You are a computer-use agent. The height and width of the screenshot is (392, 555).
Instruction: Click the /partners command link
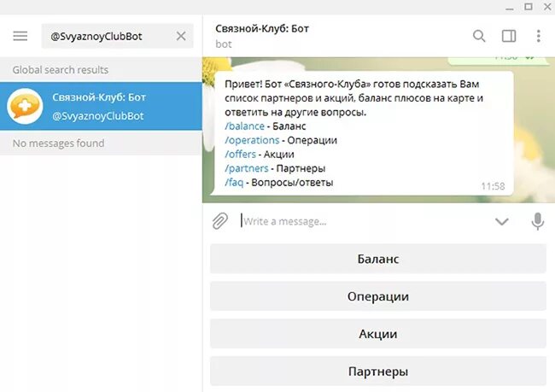(247, 168)
